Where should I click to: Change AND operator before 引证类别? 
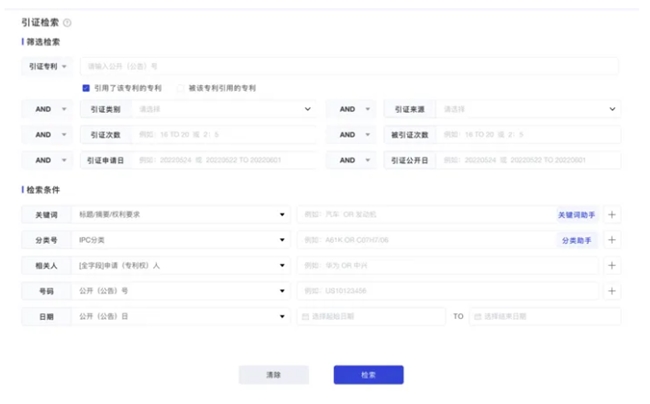point(46,109)
